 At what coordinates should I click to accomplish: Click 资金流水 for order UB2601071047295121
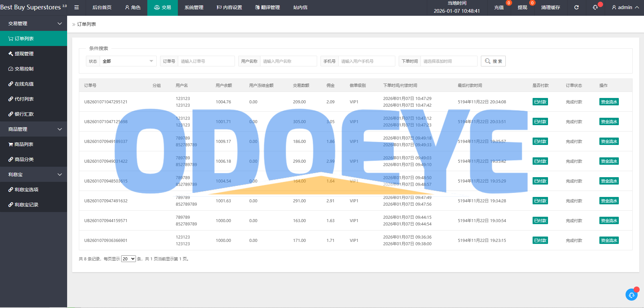(x=609, y=102)
